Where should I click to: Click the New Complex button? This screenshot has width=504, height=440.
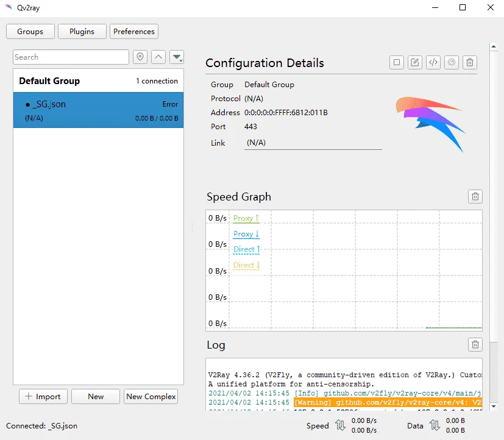(x=151, y=396)
